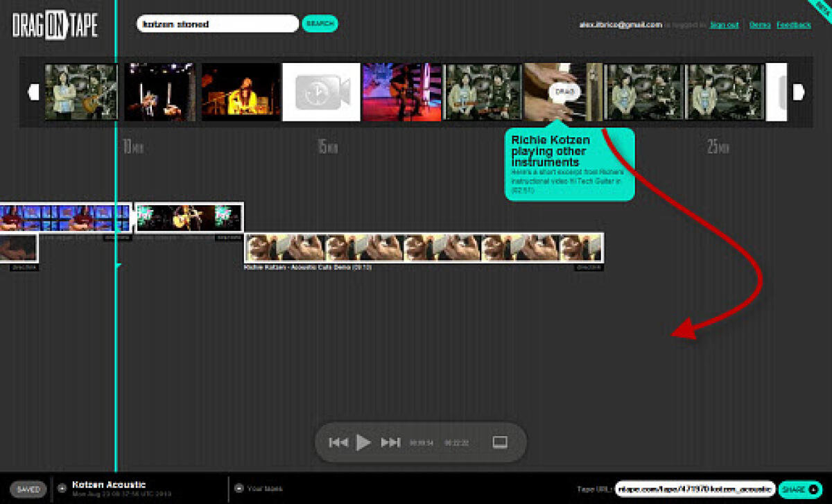Skip to next clip in player
832x504 pixels.
coord(391,442)
